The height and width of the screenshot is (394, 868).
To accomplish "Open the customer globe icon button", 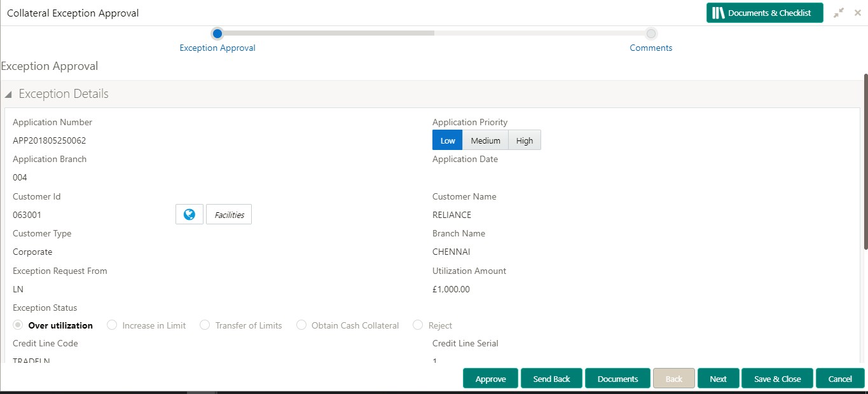I will (x=189, y=215).
